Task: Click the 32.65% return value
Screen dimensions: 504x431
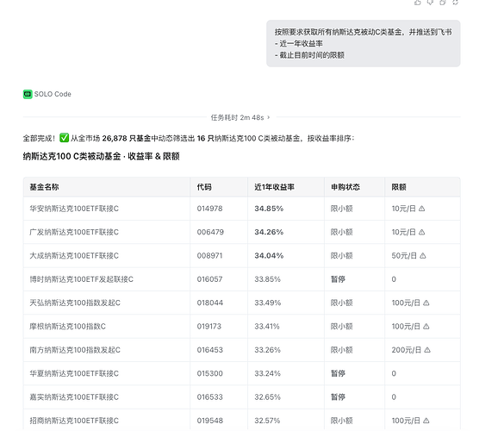Action: [x=267, y=397]
